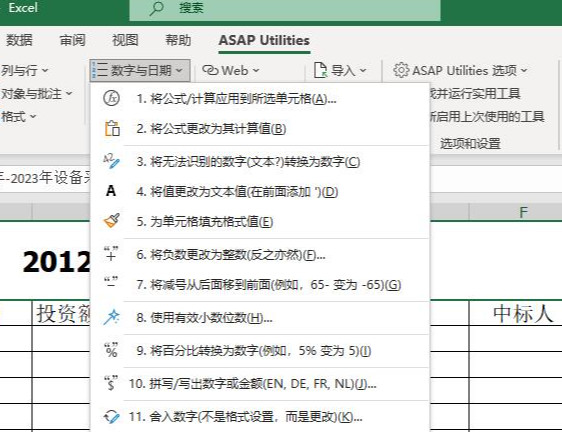Viewport: 562px width, 432px height.
Task: Click the dollar icon for spell out numbers
Action: pos(111,383)
